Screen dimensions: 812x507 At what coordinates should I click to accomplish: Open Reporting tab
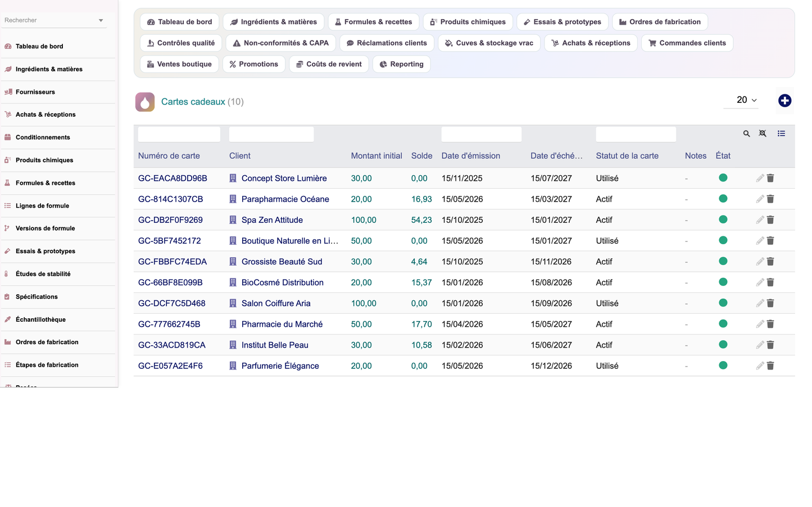point(402,64)
